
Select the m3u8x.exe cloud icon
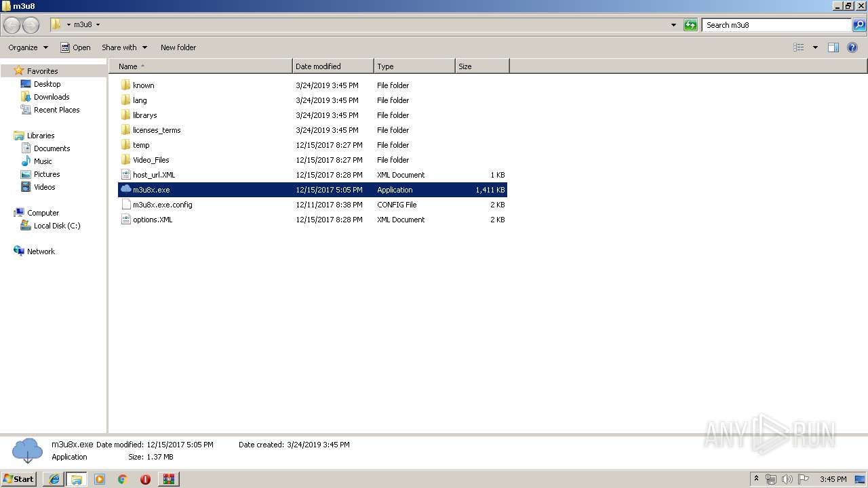125,190
